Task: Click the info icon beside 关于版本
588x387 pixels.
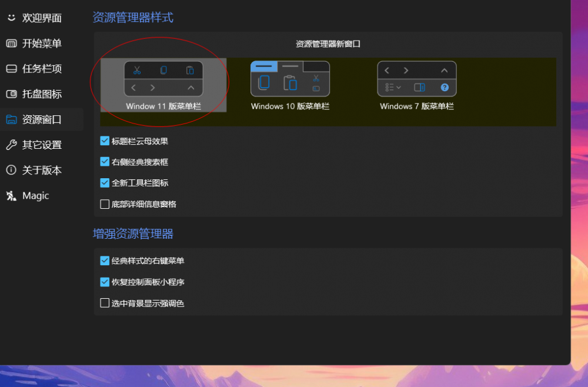Action: tap(11, 170)
